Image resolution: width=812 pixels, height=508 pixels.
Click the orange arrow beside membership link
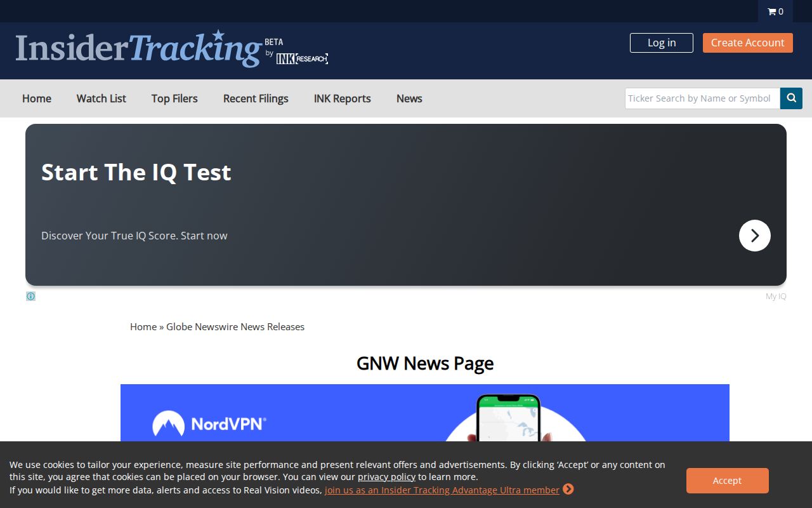pos(568,490)
